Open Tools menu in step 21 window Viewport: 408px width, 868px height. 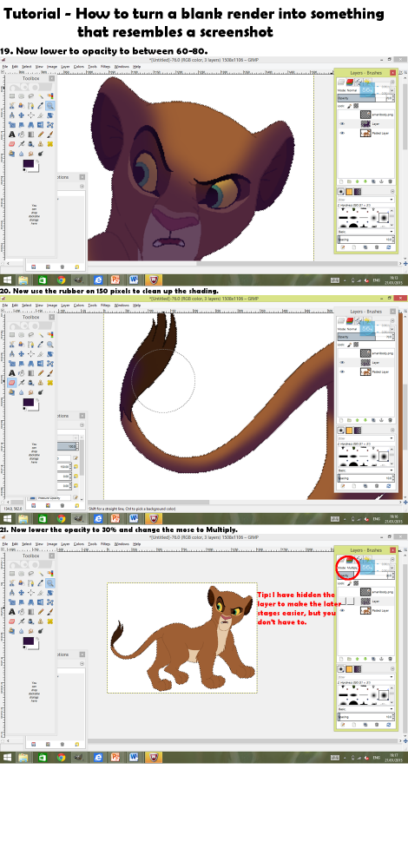92,544
